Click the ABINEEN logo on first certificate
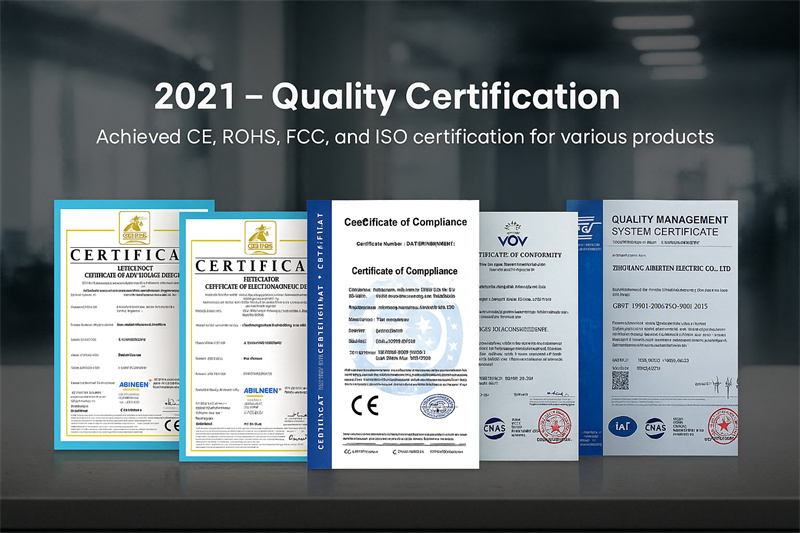The image size is (800, 533). point(134,385)
